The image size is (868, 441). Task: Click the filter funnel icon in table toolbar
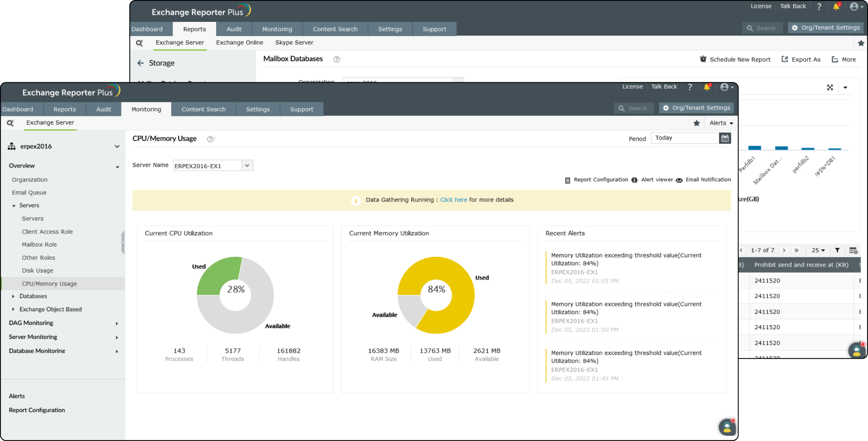pos(837,250)
